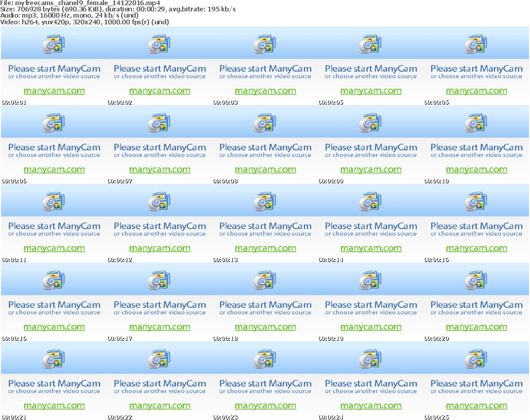Click the 00:00:17 timestamp label

tap(120, 339)
